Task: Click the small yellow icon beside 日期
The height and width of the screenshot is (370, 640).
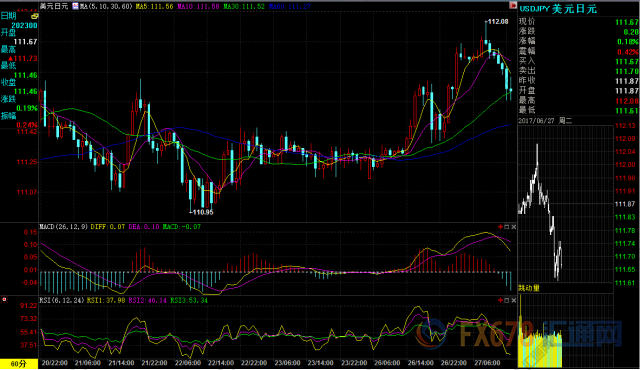Action: click(35, 16)
